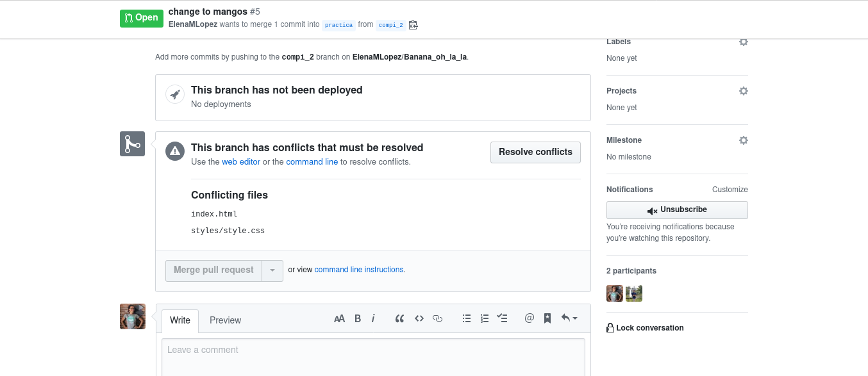The height and width of the screenshot is (376, 868).
Task: Add a task list to comment
Action: point(503,318)
